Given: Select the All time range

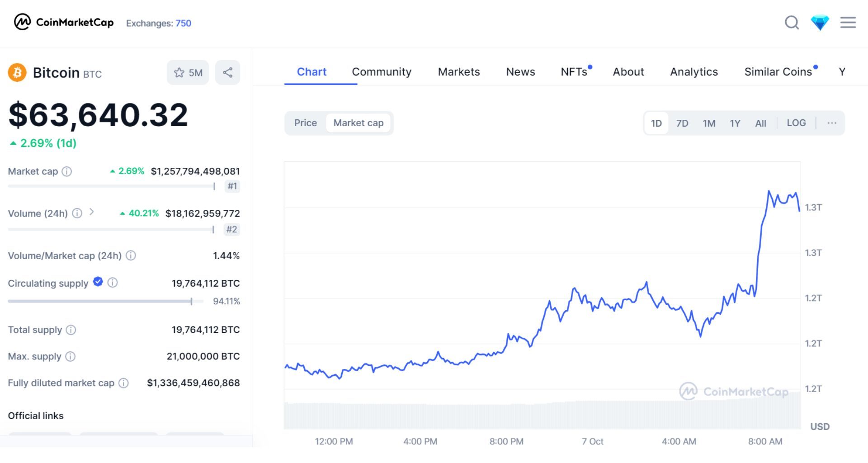Looking at the screenshot, I should tap(760, 123).
